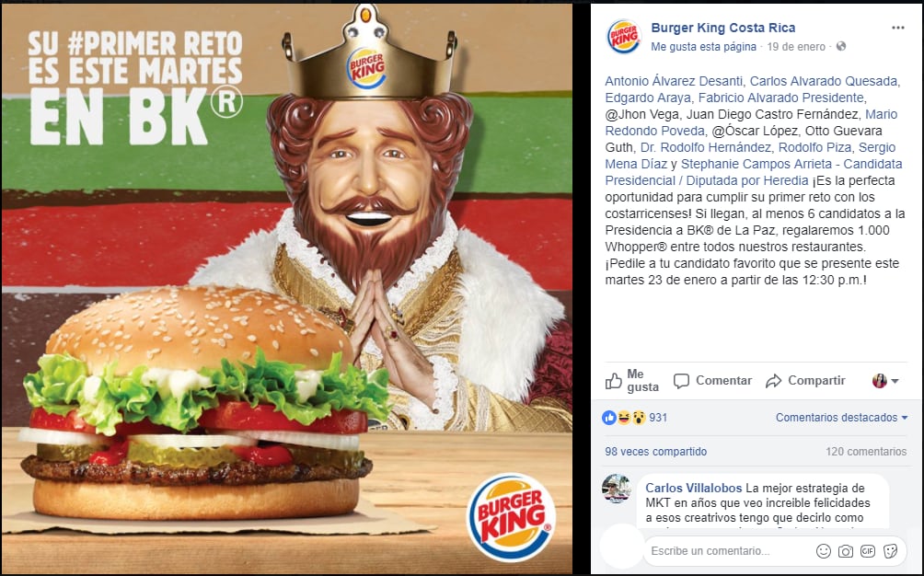924x576 pixels.
Task: Click the Antonio Álvarez Desanti tagged name
Action: coord(674,81)
